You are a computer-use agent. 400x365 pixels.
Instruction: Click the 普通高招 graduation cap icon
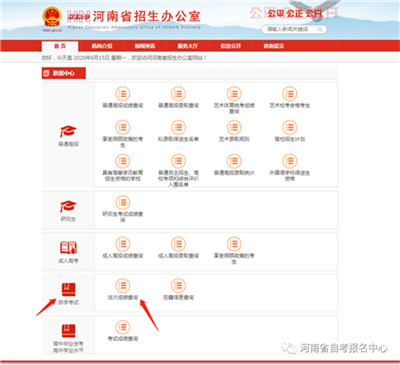[68, 131]
